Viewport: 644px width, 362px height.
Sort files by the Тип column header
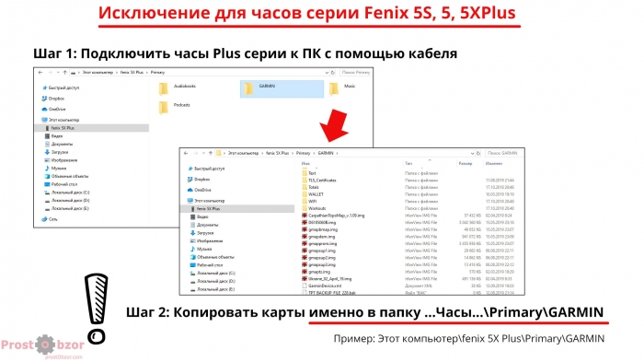[408, 164]
